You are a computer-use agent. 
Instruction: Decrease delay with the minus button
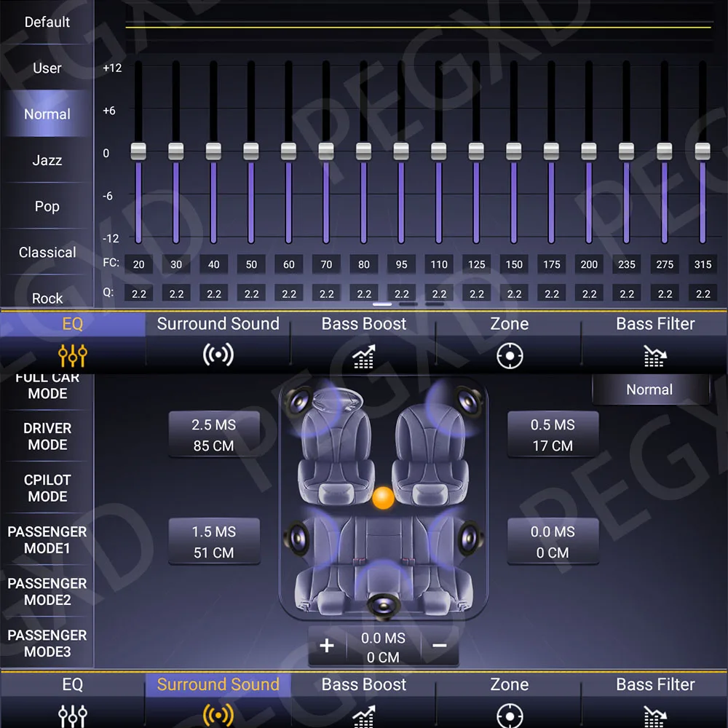(x=439, y=645)
